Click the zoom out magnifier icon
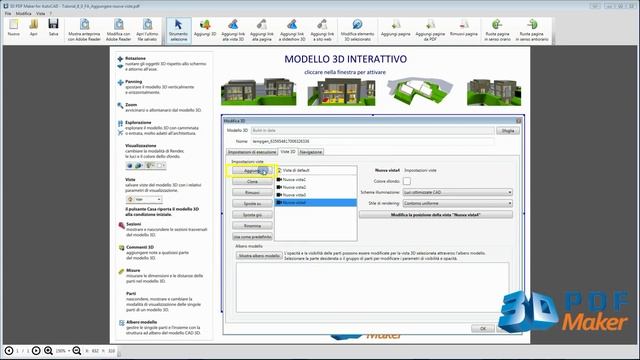 (76, 351)
